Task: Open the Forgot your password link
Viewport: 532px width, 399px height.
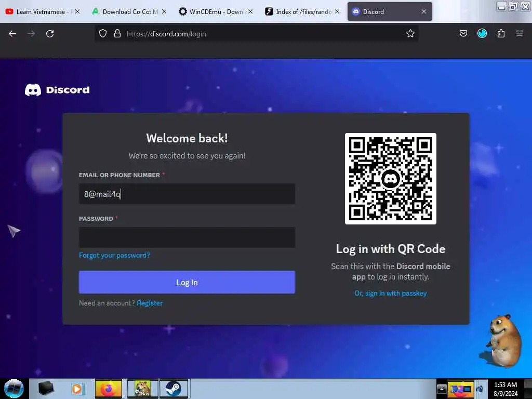Action: pyautogui.click(x=114, y=255)
